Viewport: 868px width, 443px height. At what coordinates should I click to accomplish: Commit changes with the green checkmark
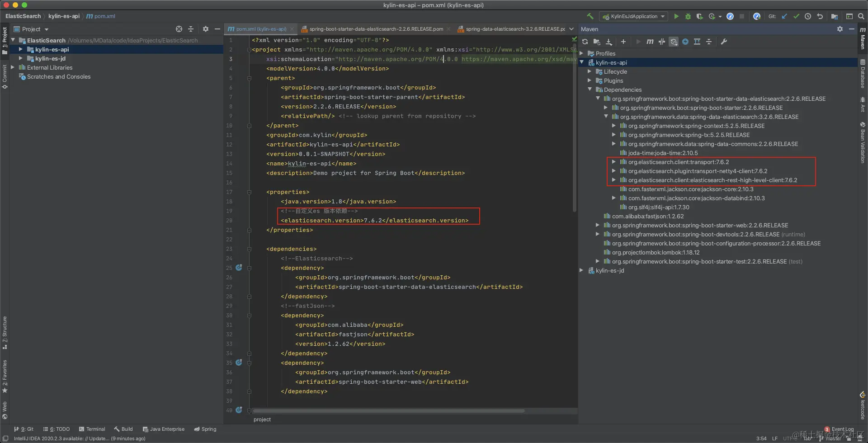click(796, 16)
